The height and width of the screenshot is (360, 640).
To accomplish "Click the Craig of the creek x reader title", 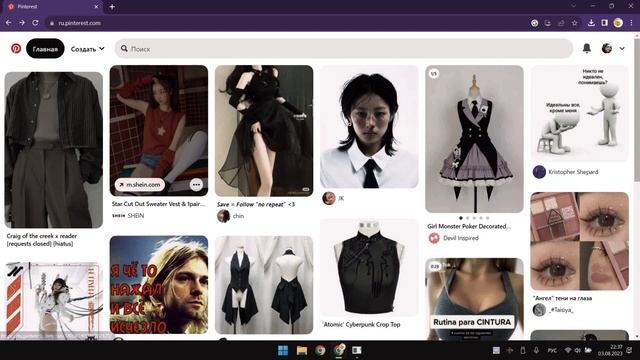I will [x=42, y=240].
